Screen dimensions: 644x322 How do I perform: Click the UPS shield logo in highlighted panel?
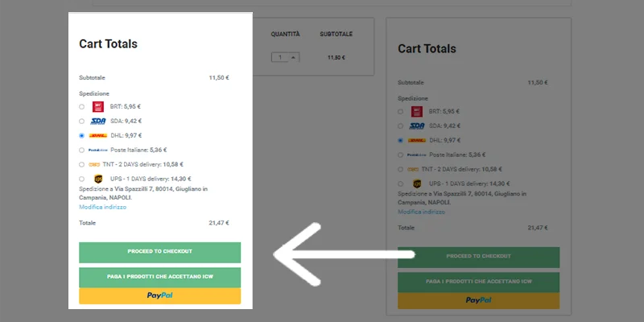(x=98, y=179)
